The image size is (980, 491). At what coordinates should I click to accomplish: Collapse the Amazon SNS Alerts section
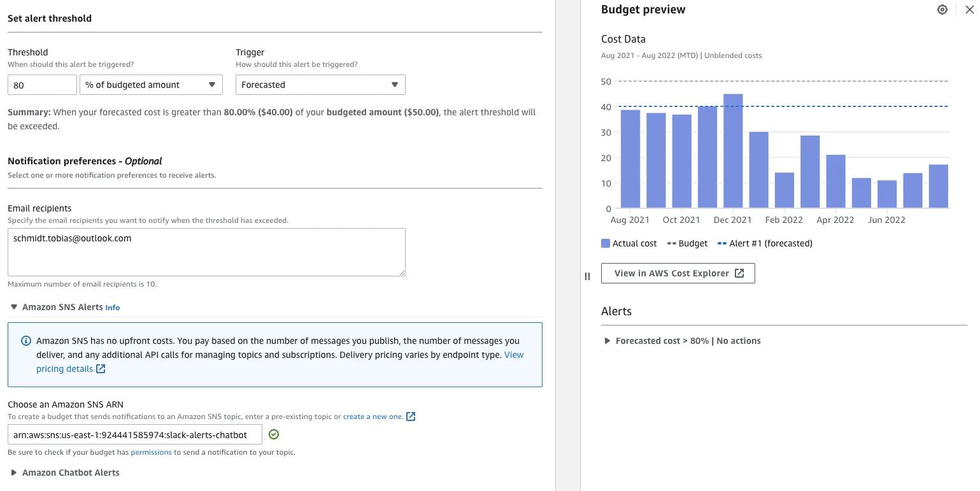(14, 307)
